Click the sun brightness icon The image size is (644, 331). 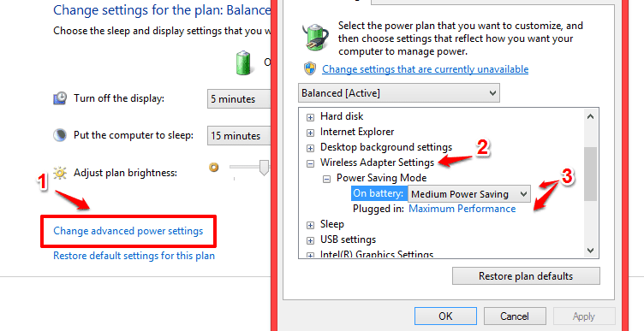60,173
